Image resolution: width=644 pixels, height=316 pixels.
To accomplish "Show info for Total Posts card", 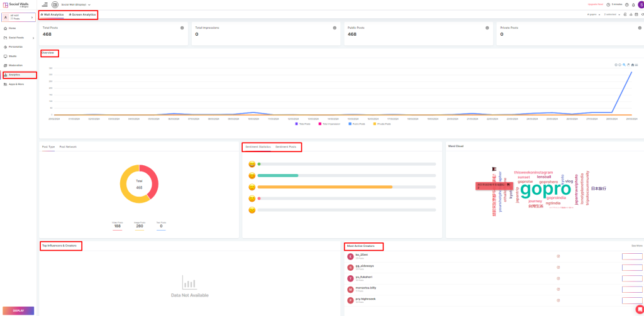I will point(182,28).
